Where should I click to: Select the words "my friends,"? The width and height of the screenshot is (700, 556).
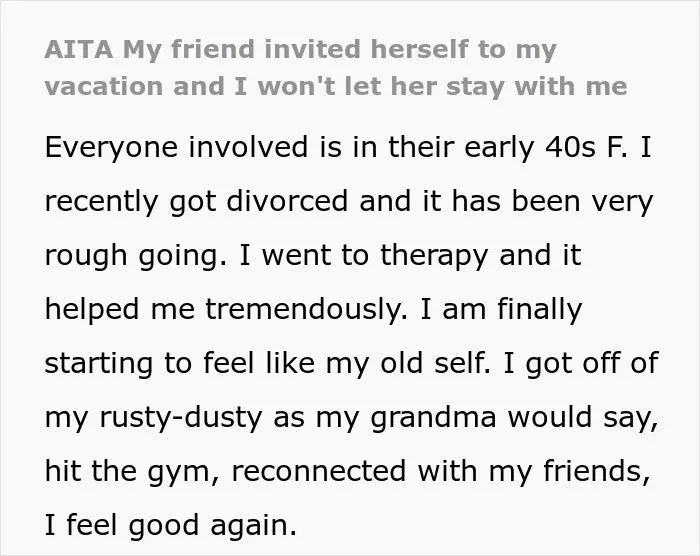click(570, 472)
